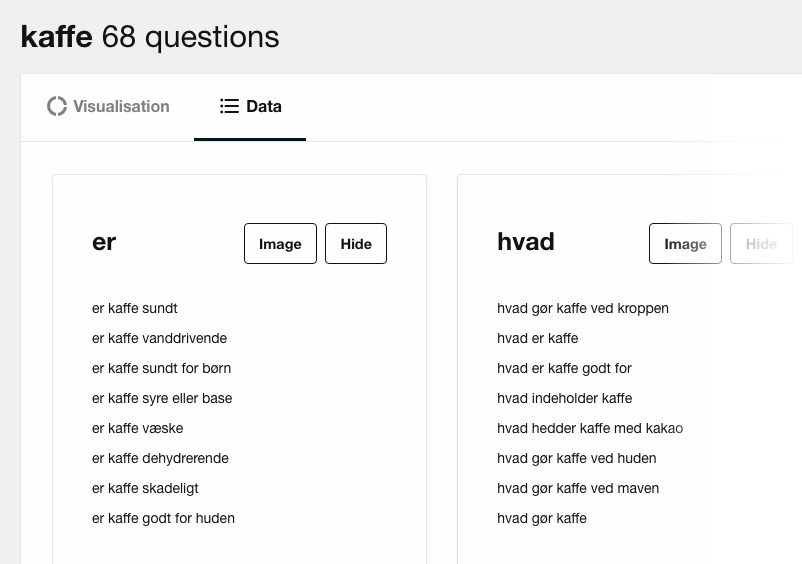Hide the er questions card
This screenshot has width=802, height=564.
(x=356, y=244)
